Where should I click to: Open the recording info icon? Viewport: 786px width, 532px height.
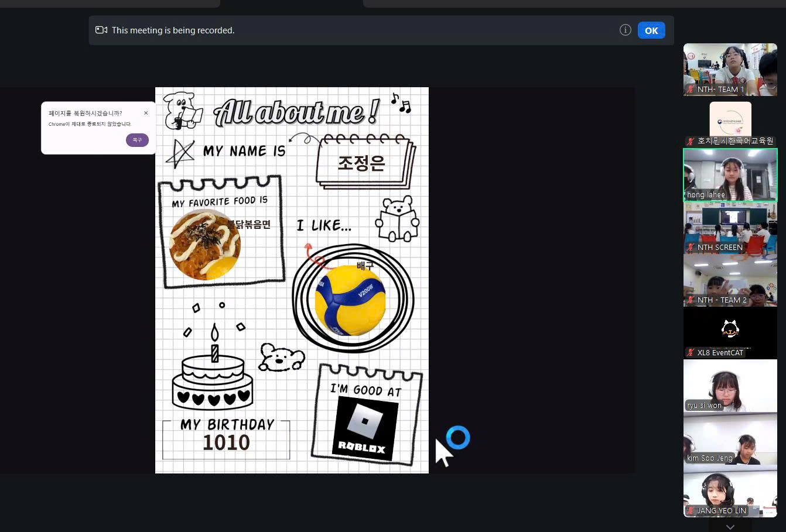(625, 30)
